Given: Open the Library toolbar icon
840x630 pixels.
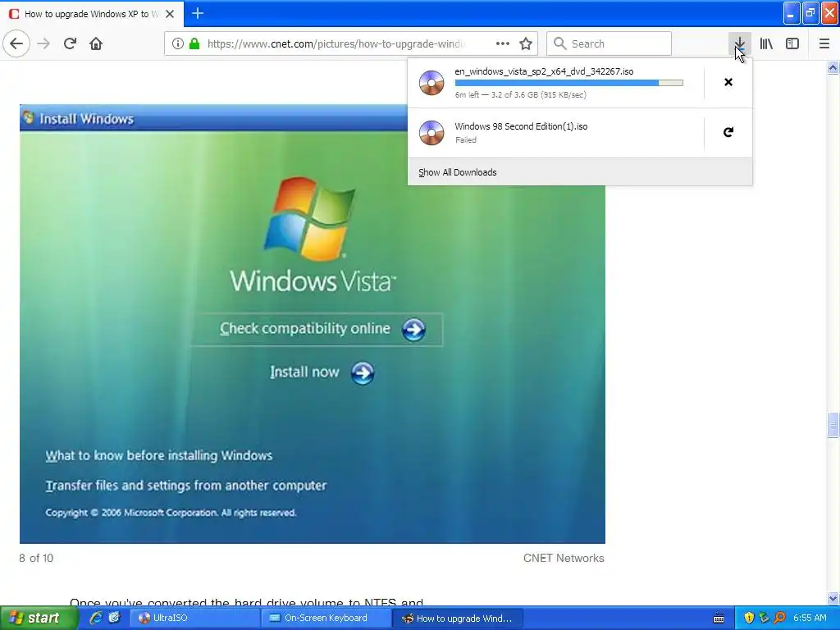Looking at the screenshot, I should (x=766, y=43).
